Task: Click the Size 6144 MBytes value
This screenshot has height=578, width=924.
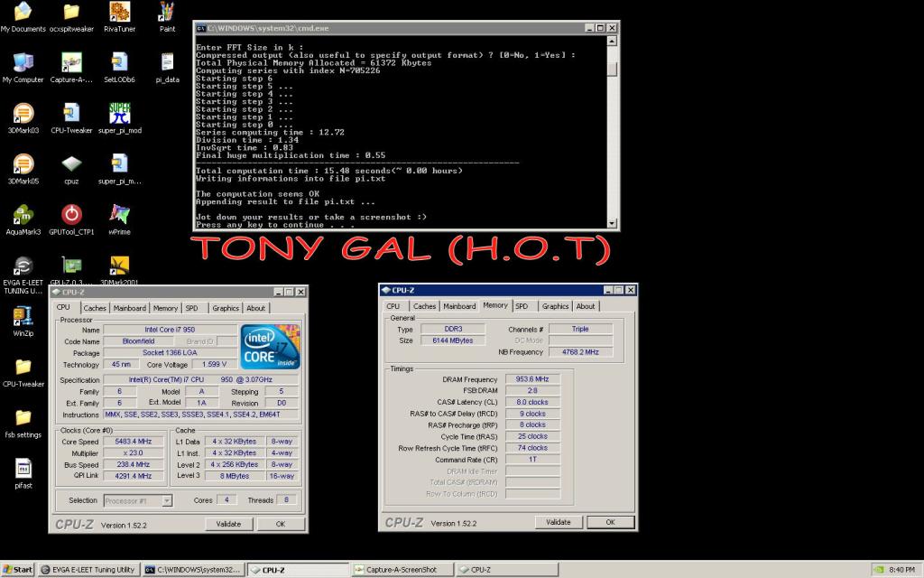Action: [453, 340]
